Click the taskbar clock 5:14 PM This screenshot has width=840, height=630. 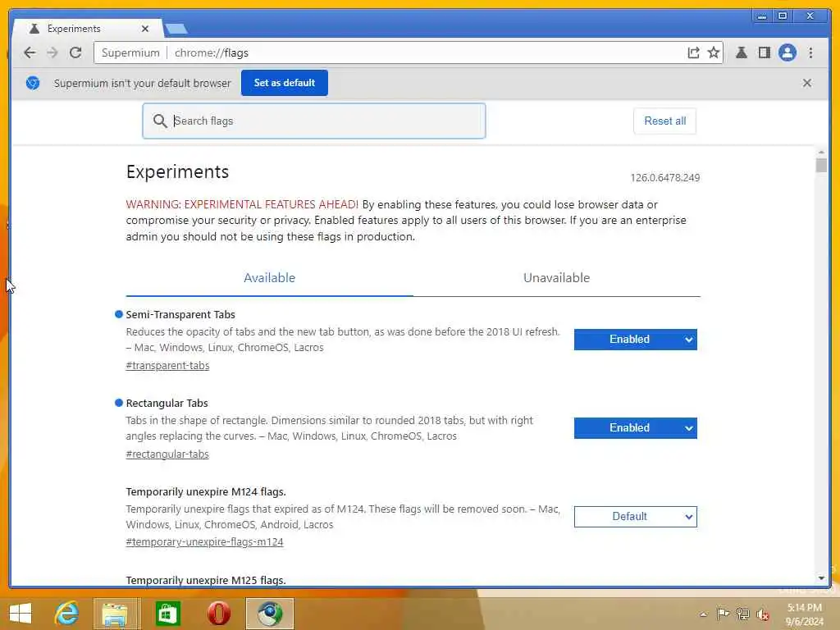point(804,608)
